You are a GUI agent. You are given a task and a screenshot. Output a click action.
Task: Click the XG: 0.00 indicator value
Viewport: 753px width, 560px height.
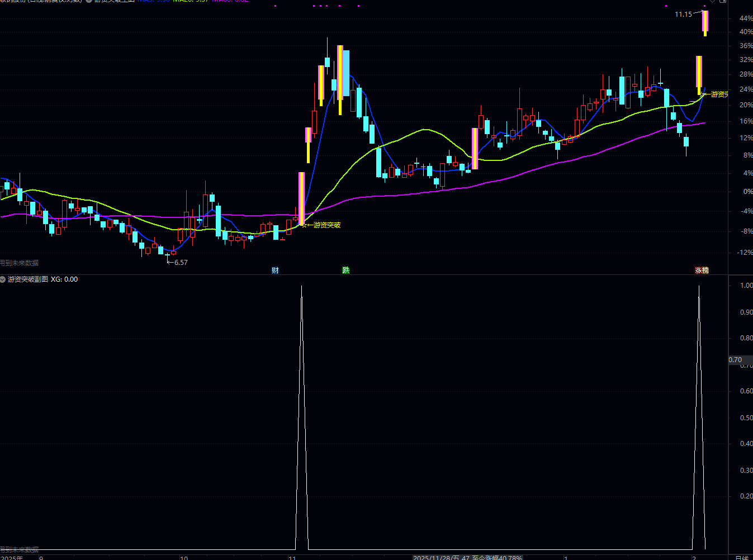pos(64,279)
